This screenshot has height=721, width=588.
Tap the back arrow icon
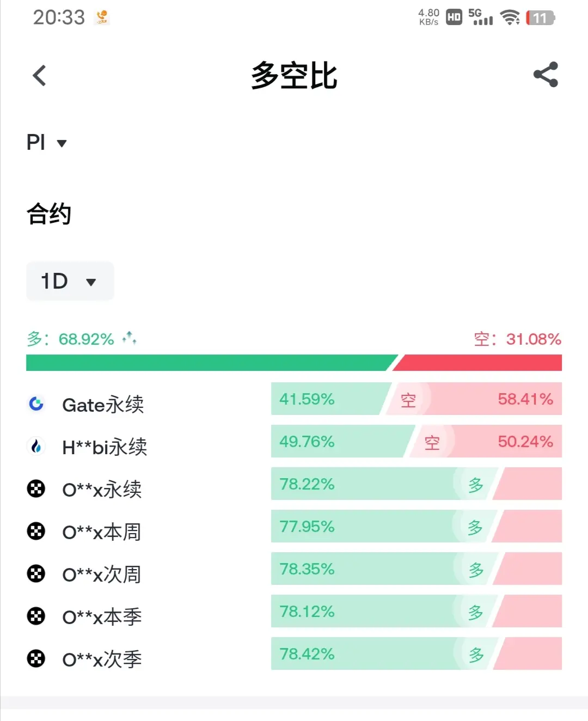click(x=39, y=76)
